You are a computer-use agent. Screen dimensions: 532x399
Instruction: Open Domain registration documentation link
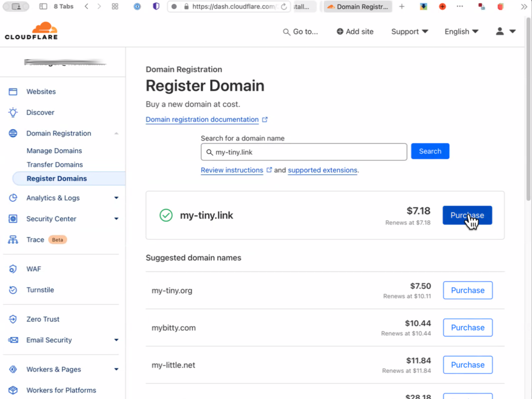click(x=202, y=120)
